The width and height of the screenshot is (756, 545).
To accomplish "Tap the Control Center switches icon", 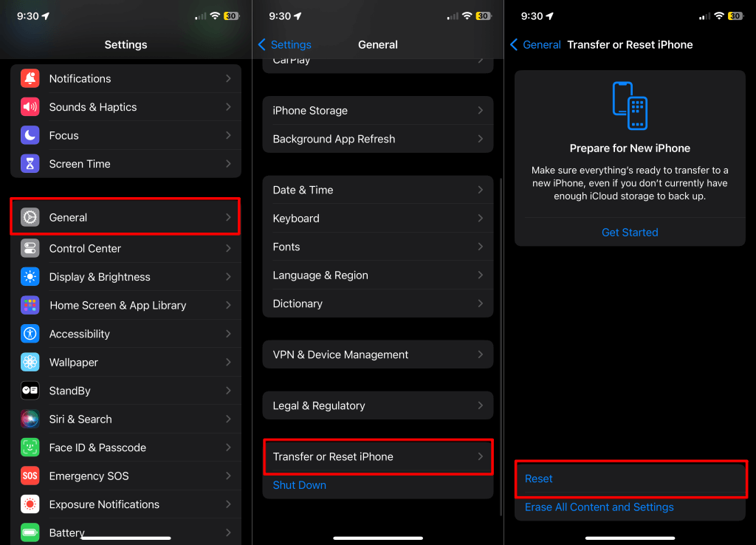I will point(30,248).
